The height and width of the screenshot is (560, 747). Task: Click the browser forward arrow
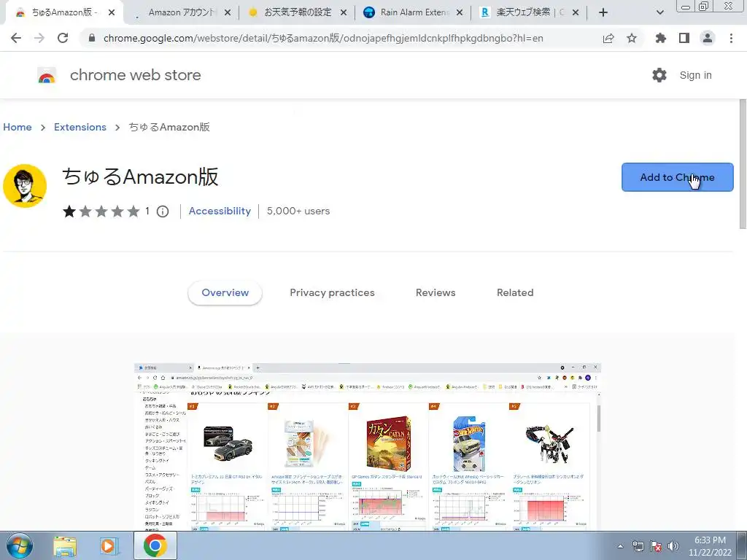coord(39,38)
